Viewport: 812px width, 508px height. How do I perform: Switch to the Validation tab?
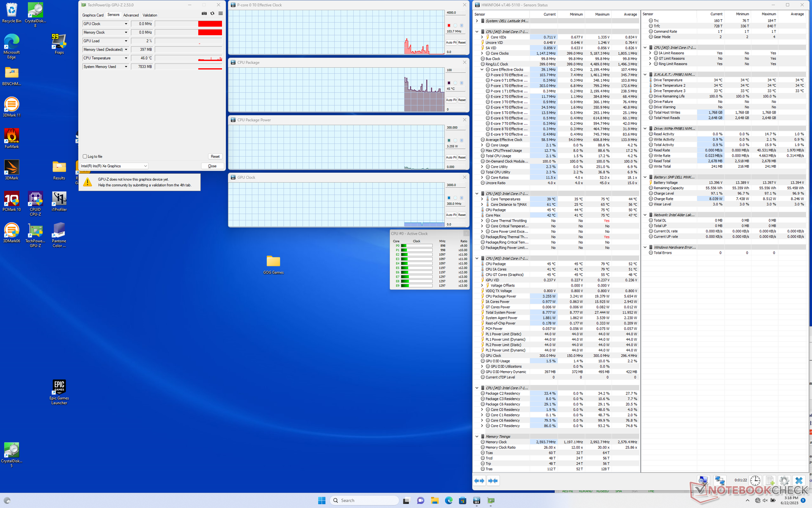click(150, 15)
